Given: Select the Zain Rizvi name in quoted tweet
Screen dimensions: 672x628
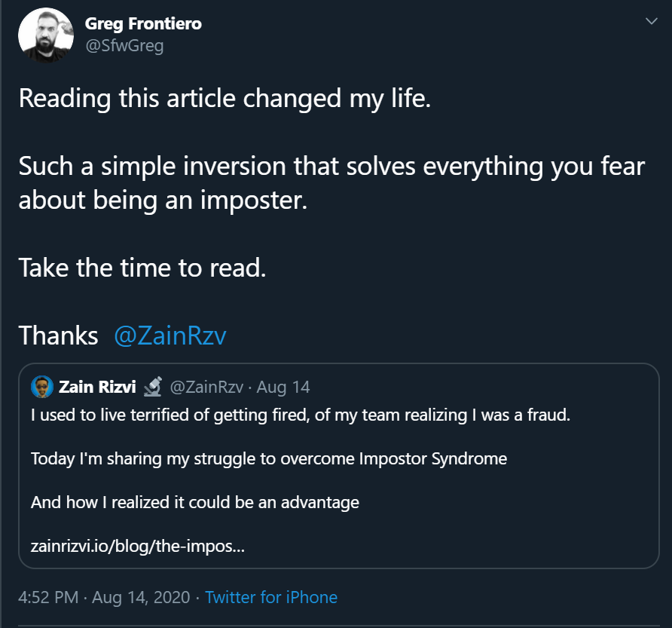Looking at the screenshot, I should pos(97,387).
